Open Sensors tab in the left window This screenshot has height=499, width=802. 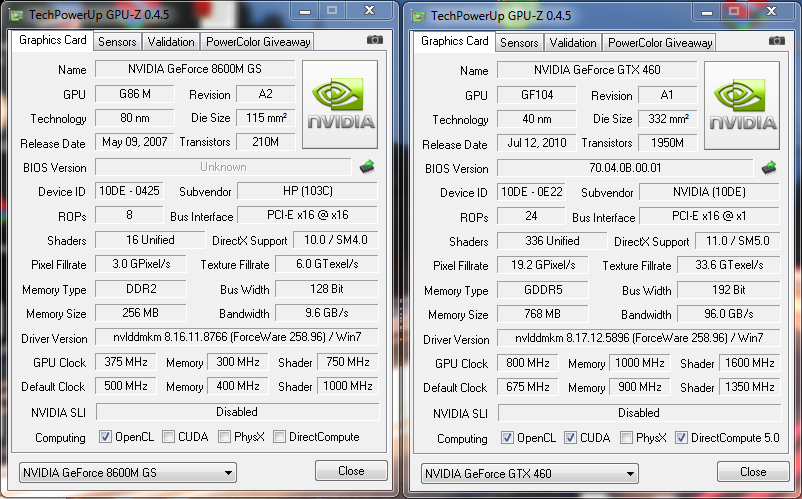pos(117,42)
